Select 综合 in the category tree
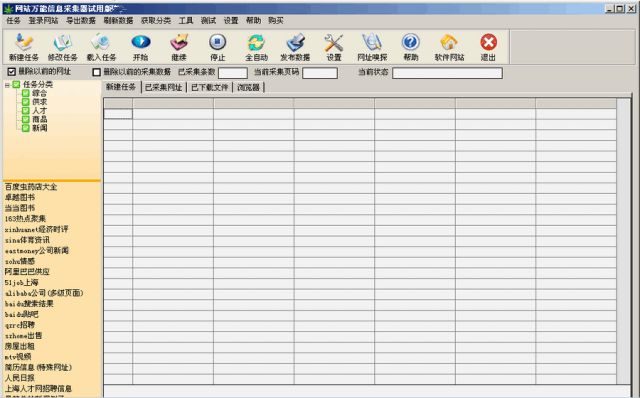Image resolution: width=640 pixels, height=398 pixels. [x=39, y=93]
